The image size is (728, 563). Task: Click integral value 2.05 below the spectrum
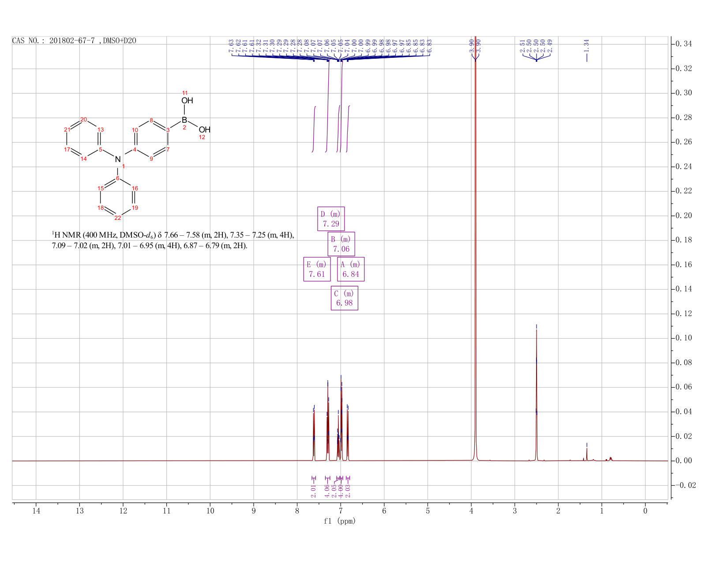click(x=334, y=491)
